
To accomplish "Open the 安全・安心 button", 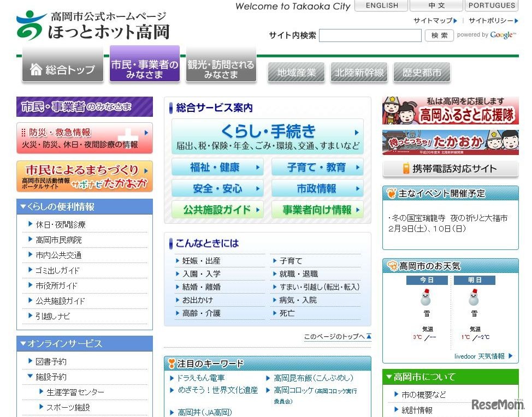I will point(217,188).
